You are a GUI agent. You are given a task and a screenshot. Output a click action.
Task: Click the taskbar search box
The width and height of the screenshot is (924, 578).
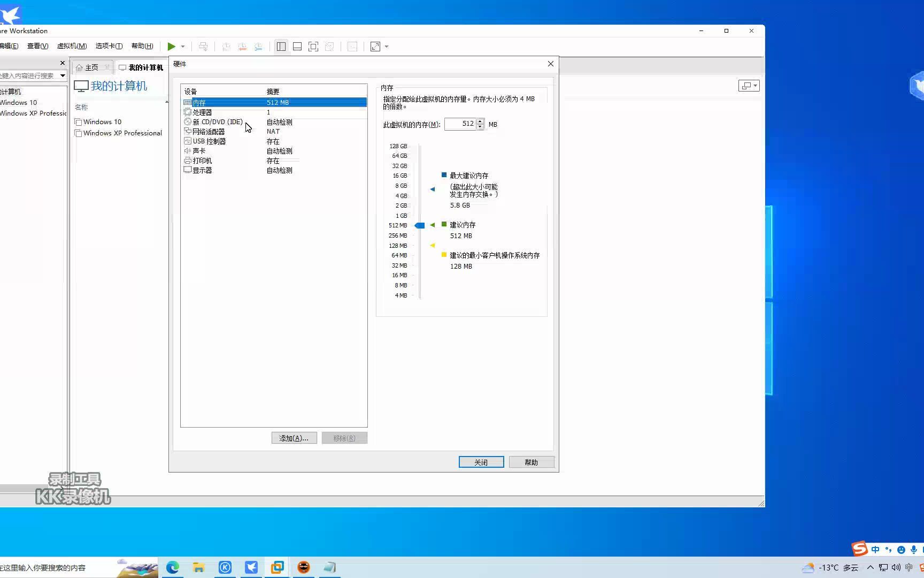pyautogui.click(x=79, y=567)
